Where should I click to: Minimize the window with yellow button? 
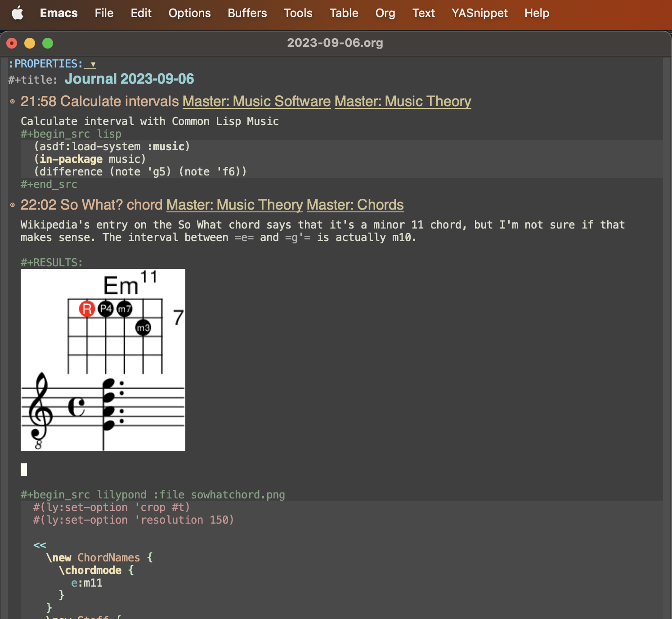[x=30, y=43]
